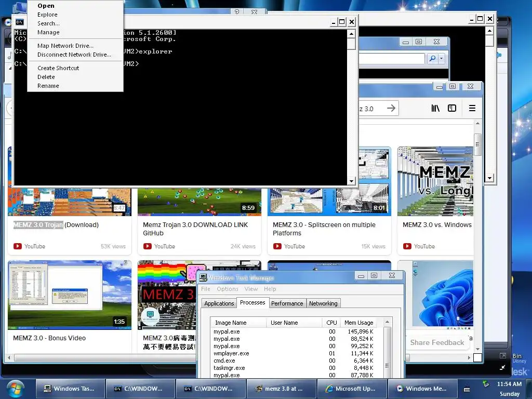Switch to Windows Task Manager taskbar button
Image resolution: width=532 pixels, height=399 pixels.
pyautogui.click(x=70, y=389)
